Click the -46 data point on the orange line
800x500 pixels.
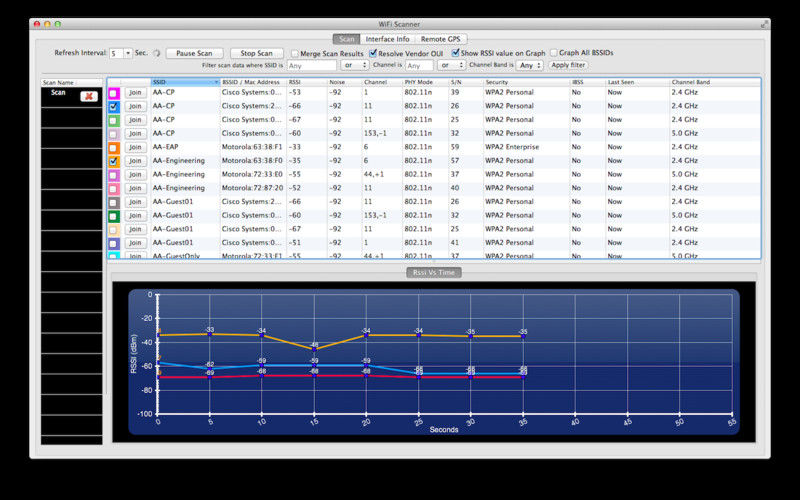(x=314, y=349)
